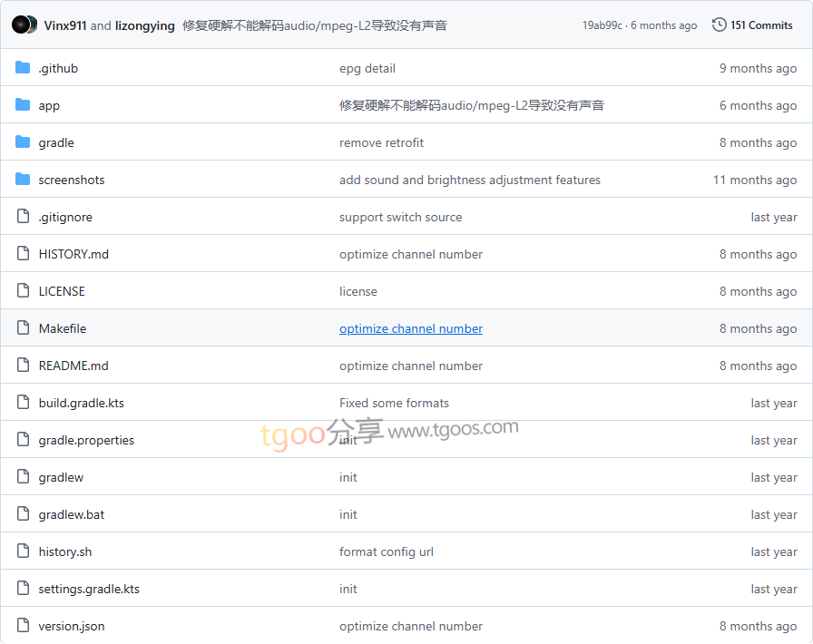The width and height of the screenshot is (813, 644).
Task: Open the 'remove retrofit' commit message
Action: (381, 142)
